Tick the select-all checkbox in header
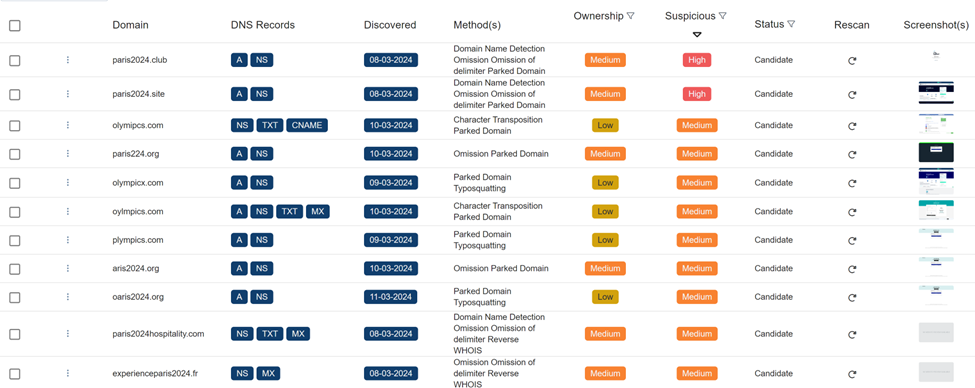This screenshot has height=388, width=975. [15, 25]
